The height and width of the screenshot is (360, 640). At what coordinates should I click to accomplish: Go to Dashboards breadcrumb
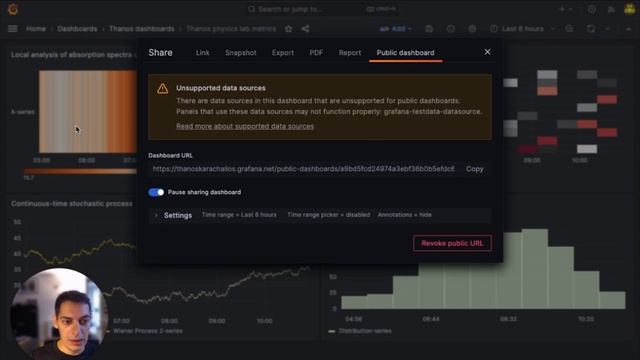(77, 29)
